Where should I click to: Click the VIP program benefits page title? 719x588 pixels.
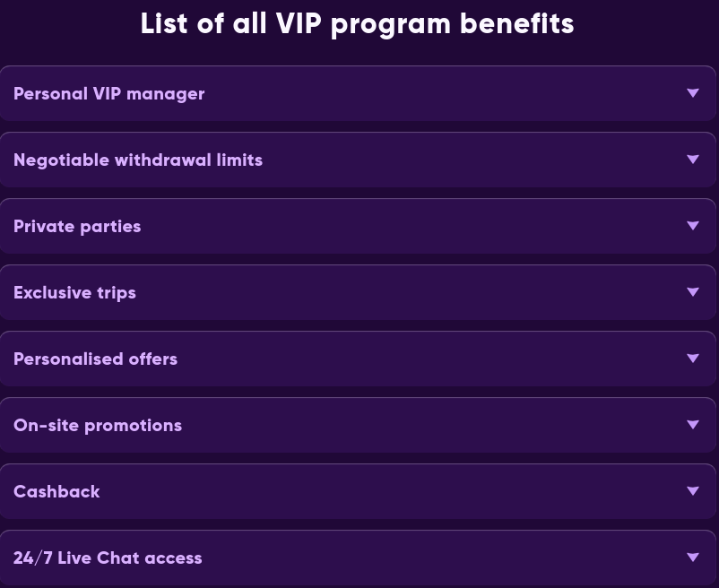click(x=358, y=23)
